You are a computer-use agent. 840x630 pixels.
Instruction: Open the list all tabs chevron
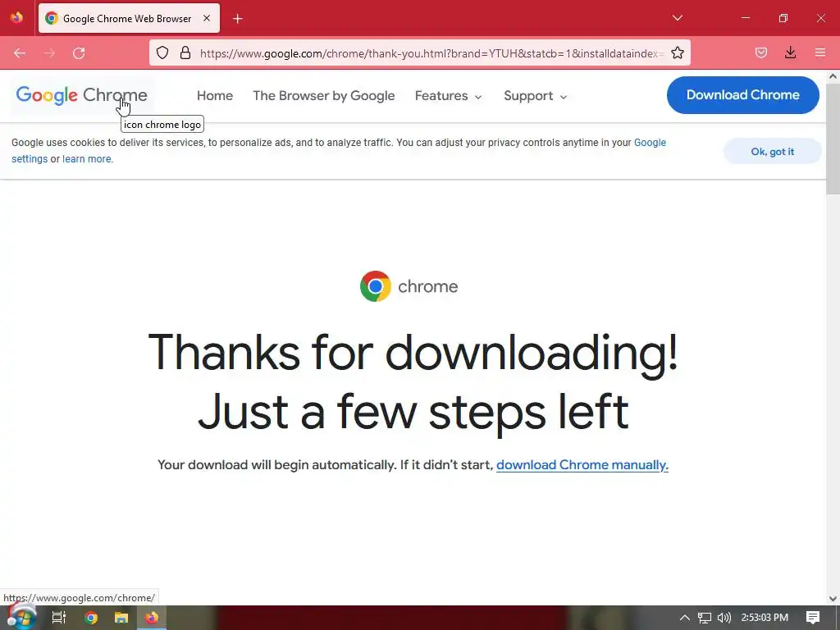click(x=677, y=18)
